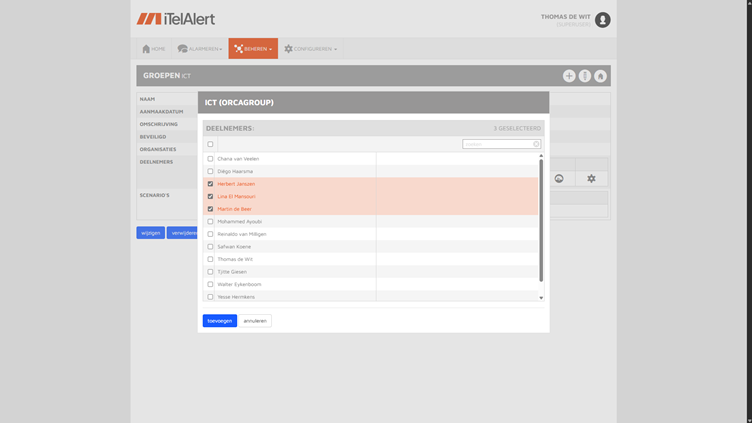Toggle the select-all checkbox in list header
This screenshot has height=423, width=752.
pos(210,144)
